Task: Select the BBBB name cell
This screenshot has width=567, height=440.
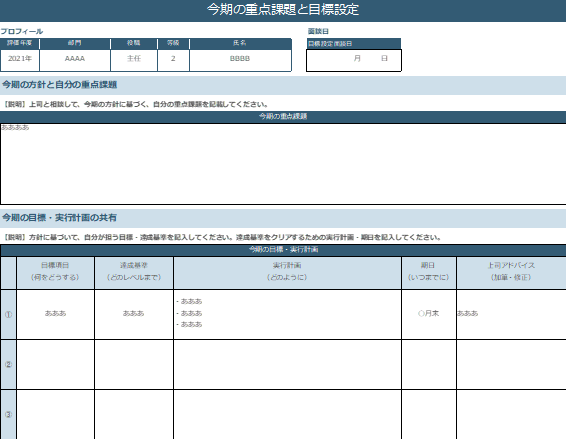Action: click(240, 59)
